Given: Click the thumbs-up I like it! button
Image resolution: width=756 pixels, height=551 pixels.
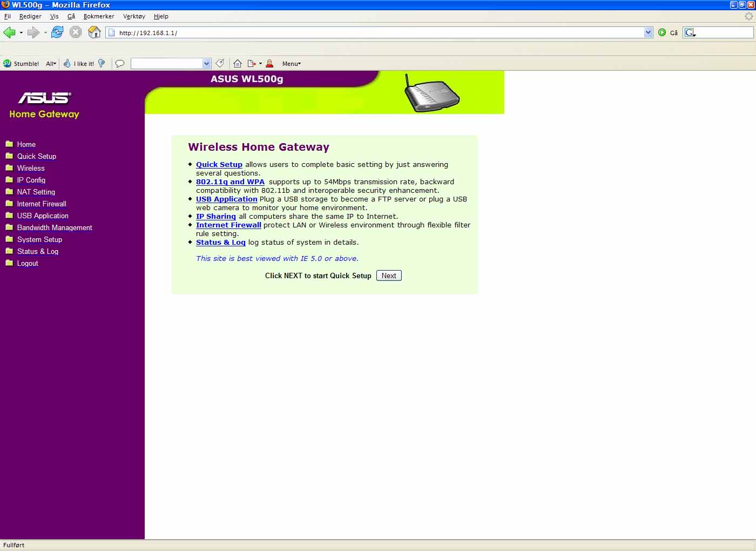Looking at the screenshot, I should coord(79,64).
